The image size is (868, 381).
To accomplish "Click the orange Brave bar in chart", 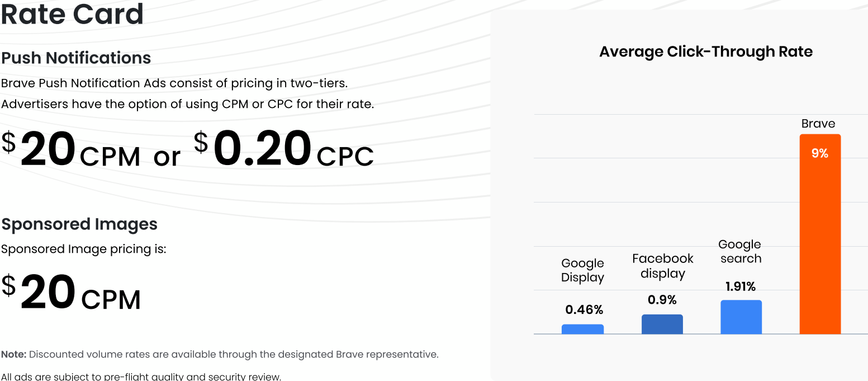I will pyautogui.click(x=820, y=234).
